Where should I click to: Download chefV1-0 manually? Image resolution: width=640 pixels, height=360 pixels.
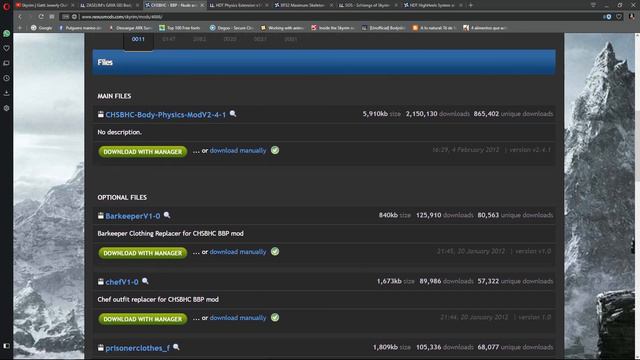pos(238,318)
